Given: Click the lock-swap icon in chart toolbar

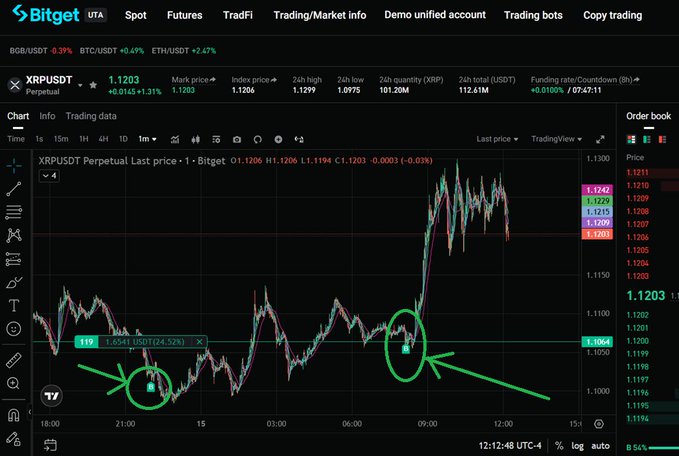Looking at the screenshot, I should [299, 139].
